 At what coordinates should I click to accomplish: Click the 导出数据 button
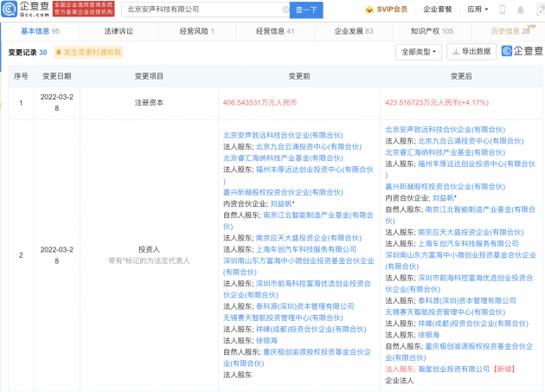pos(471,52)
